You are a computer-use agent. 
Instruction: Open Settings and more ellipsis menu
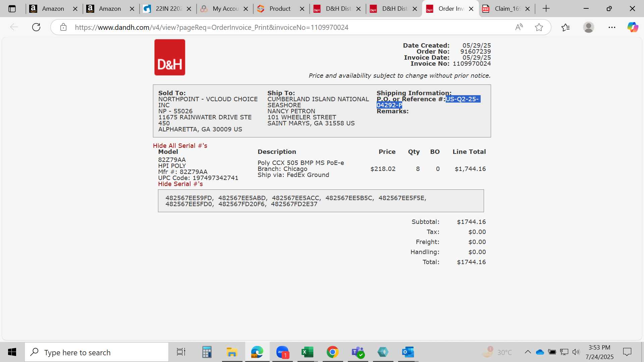tap(612, 27)
